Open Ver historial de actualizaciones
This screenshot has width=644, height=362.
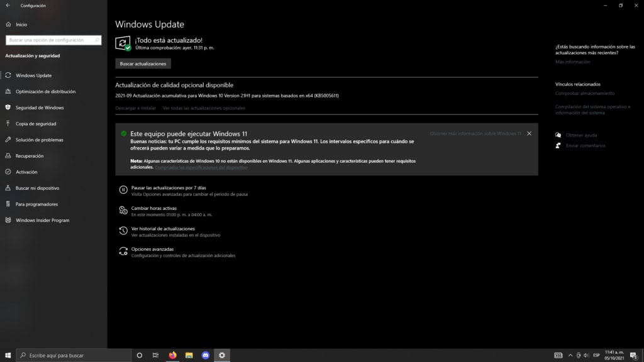click(x=163, y=229)
